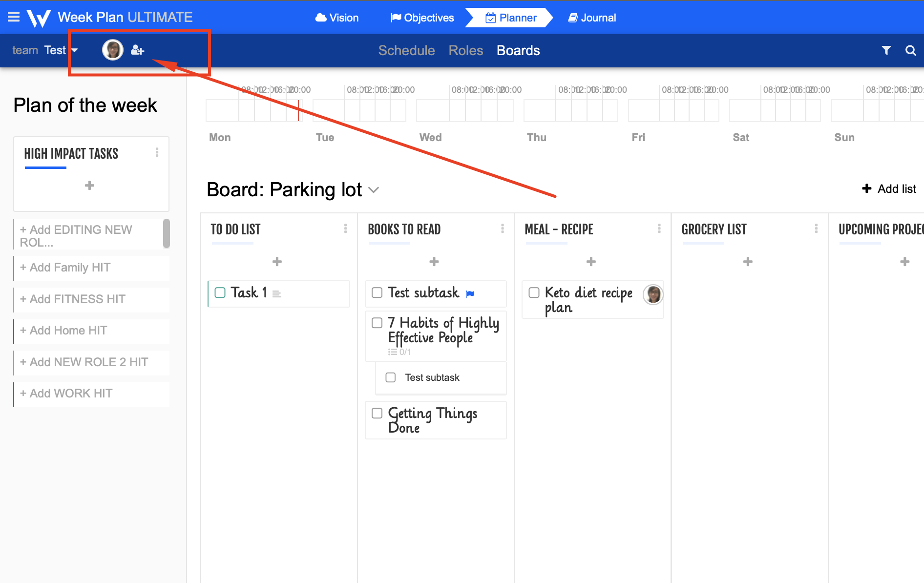
Task: Click Add Home HIT
Action: (x=91, y=331)
